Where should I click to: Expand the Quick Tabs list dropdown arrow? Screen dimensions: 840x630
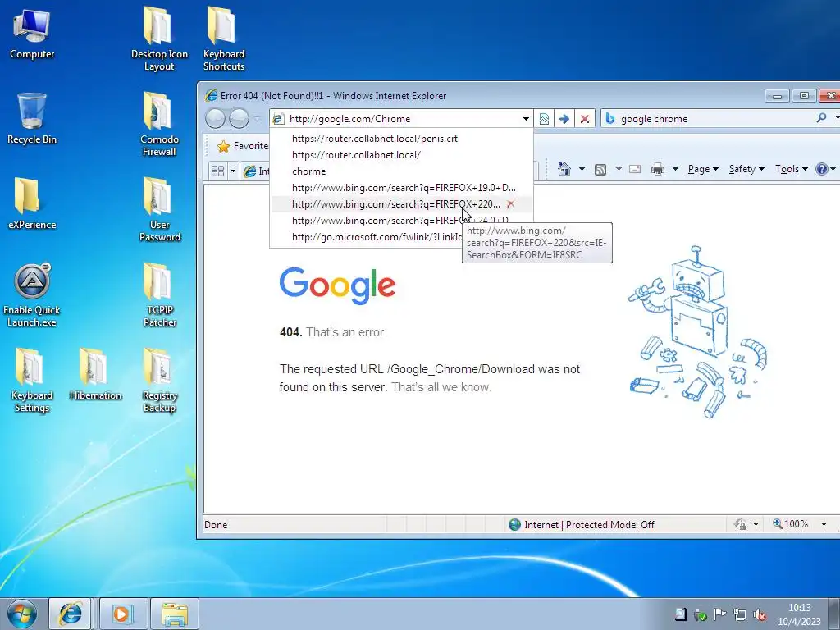coord(233,171)
